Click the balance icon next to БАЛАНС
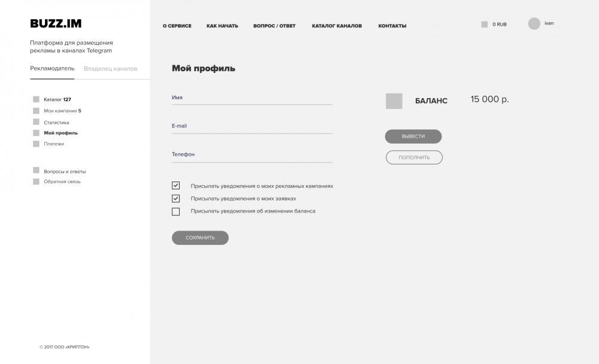The width and height of the screenshot is (599, 364). pos(394,101)
